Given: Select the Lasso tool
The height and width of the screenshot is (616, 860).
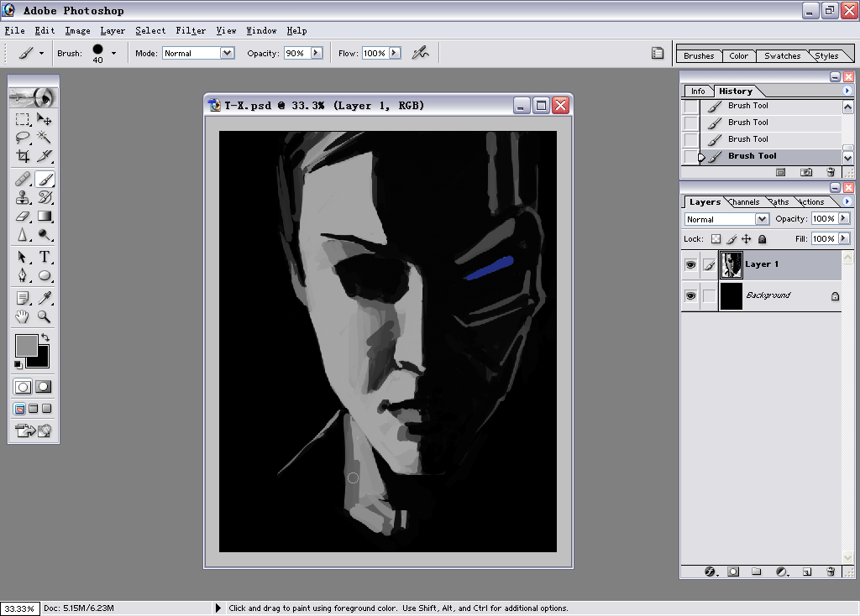Looking at the screenshot, I should coord(23,138).
